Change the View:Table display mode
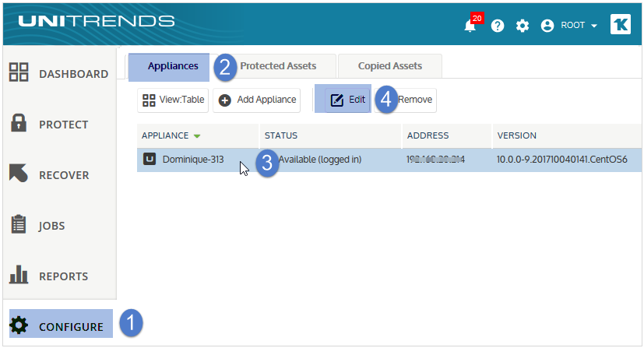 tap(173, 100)
